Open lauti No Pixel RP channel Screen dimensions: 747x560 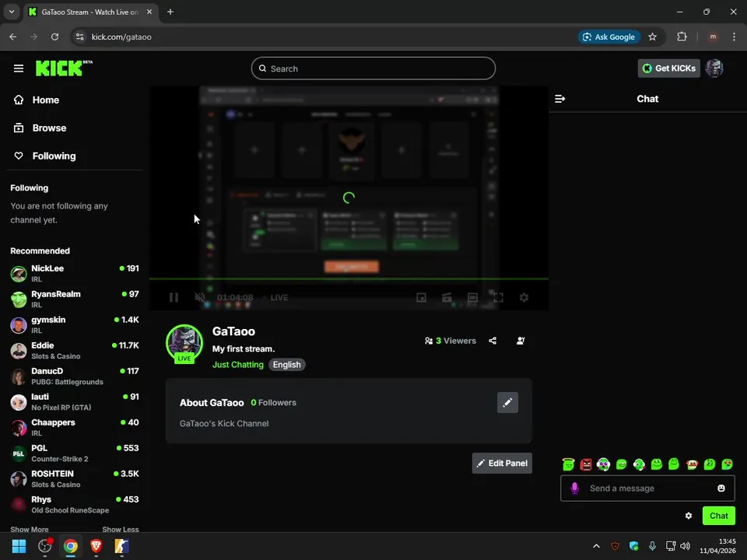(x=75, y=402)
